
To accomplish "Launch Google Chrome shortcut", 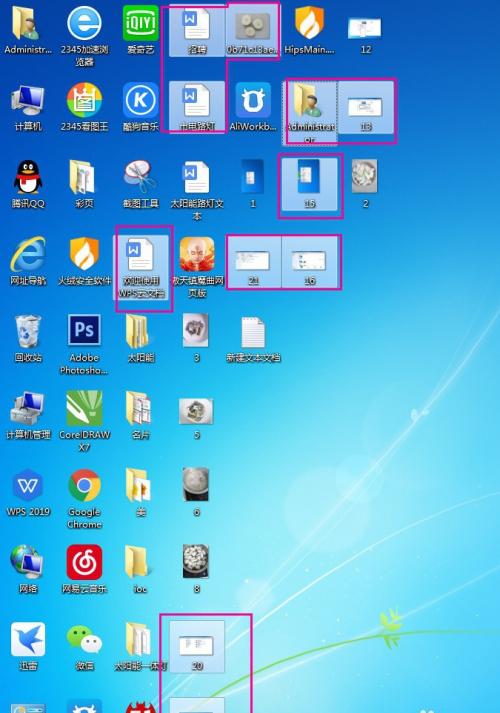I will click(84, 498).
